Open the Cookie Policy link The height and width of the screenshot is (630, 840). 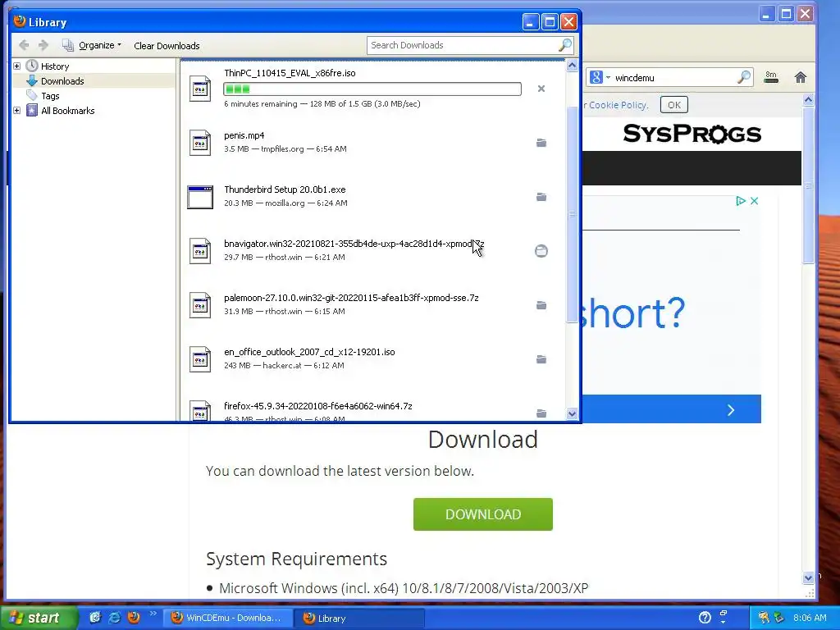pos(618,105)
